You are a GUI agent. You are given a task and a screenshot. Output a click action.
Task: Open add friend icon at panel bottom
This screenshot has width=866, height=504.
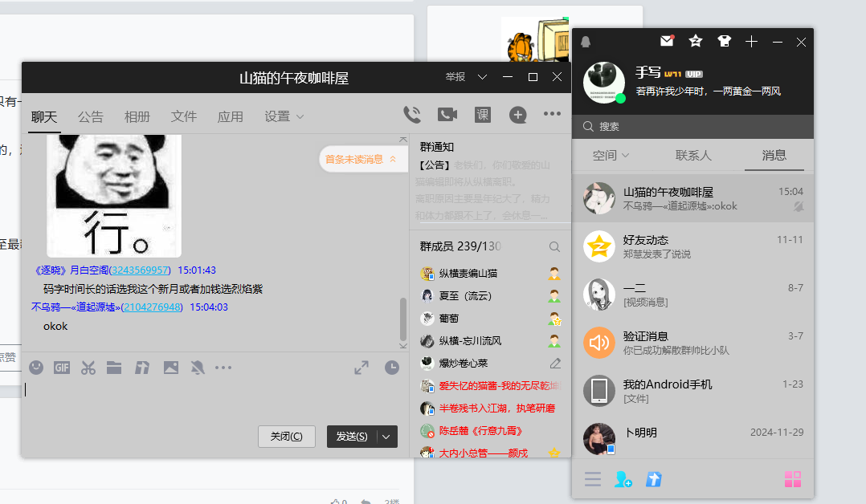(623, 479)
